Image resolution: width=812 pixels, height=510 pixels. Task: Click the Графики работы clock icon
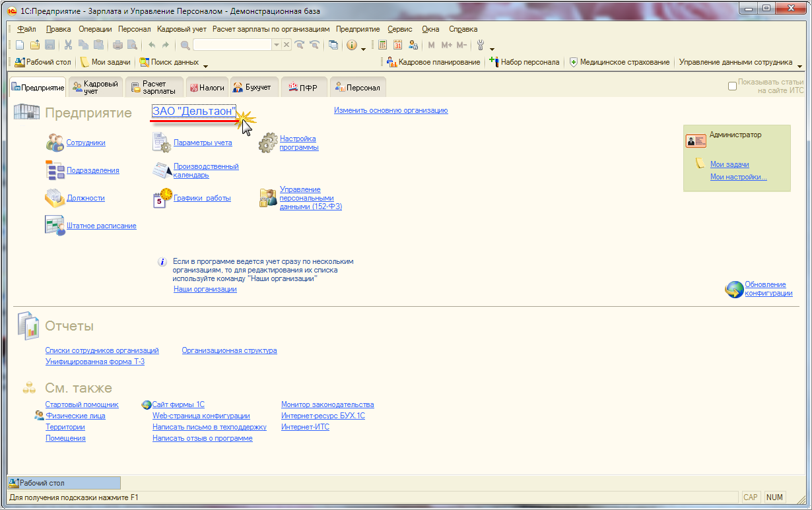[162, 198]
